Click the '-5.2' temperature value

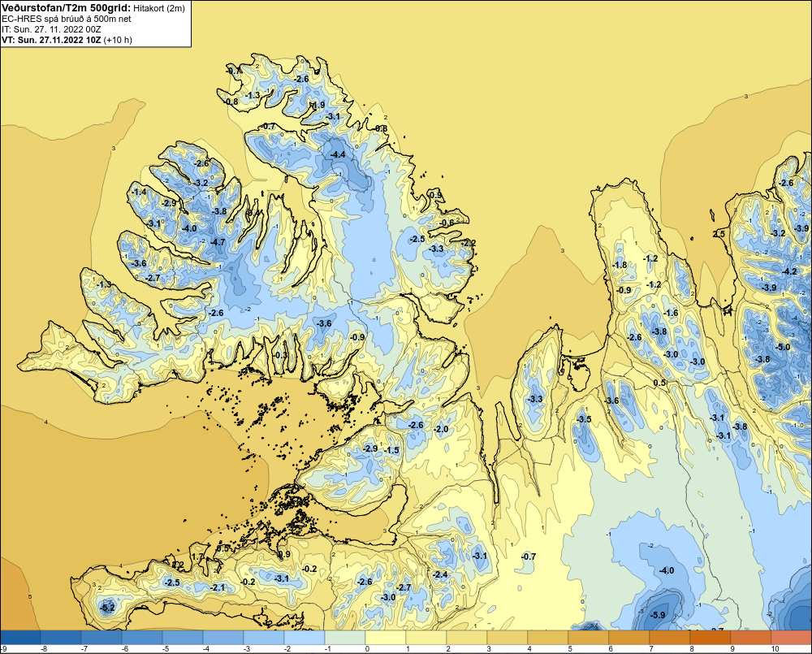[x=107, y=608]
